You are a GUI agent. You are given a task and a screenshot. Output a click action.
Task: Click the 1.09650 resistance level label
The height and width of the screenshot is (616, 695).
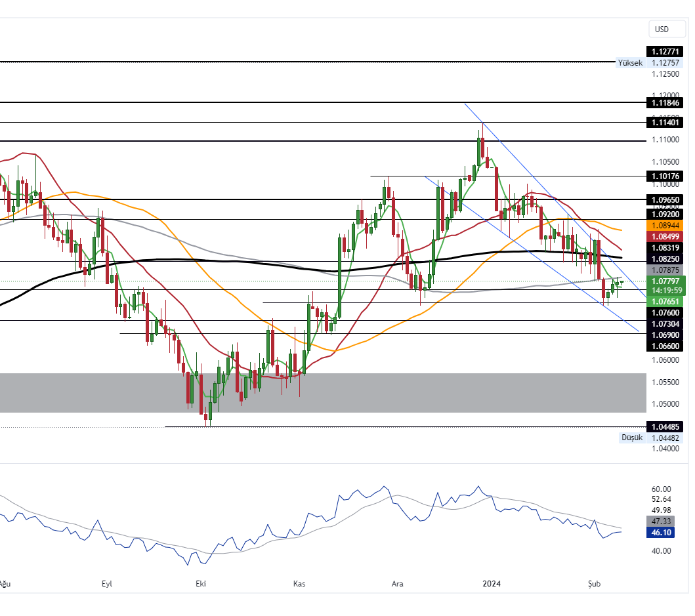(665, 199)
